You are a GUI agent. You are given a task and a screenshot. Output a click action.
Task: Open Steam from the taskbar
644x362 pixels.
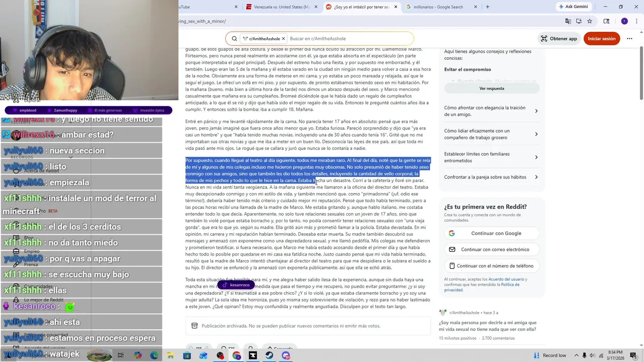(269, 355)
